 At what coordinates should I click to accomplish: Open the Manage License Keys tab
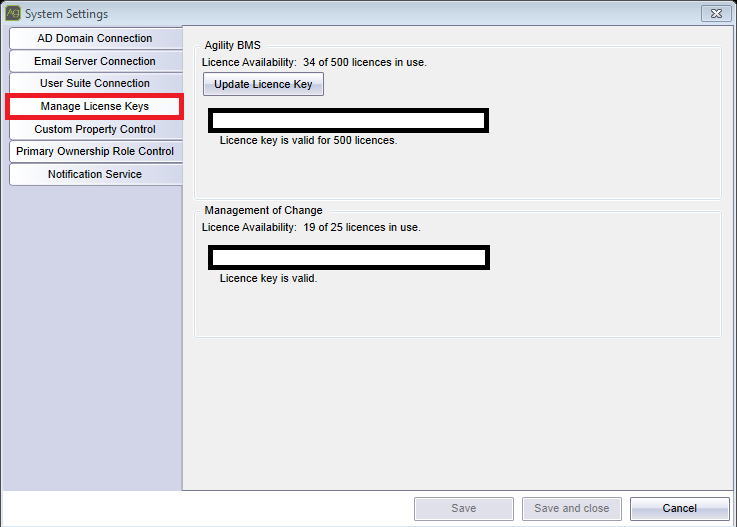click(x=94, y=106)
